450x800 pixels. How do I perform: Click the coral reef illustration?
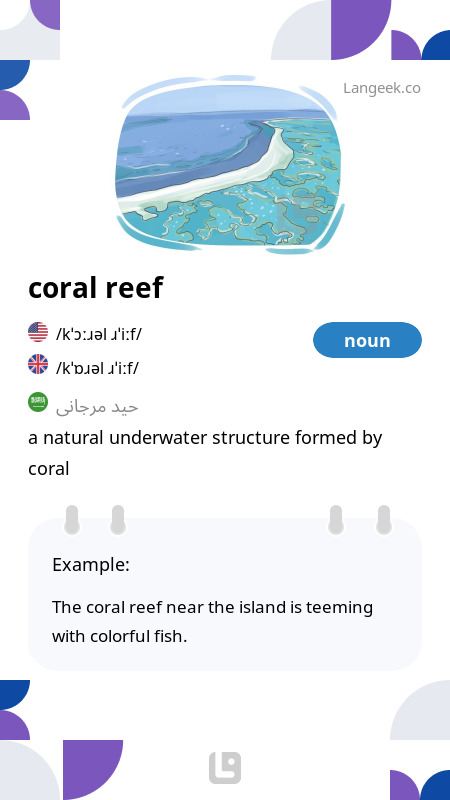click(x=230, y=164)
